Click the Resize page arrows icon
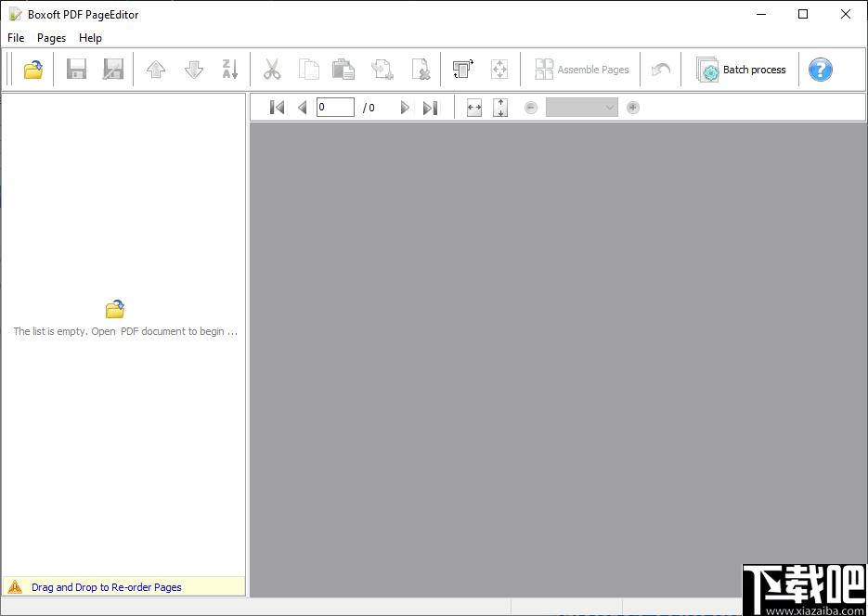 point(499,70)
